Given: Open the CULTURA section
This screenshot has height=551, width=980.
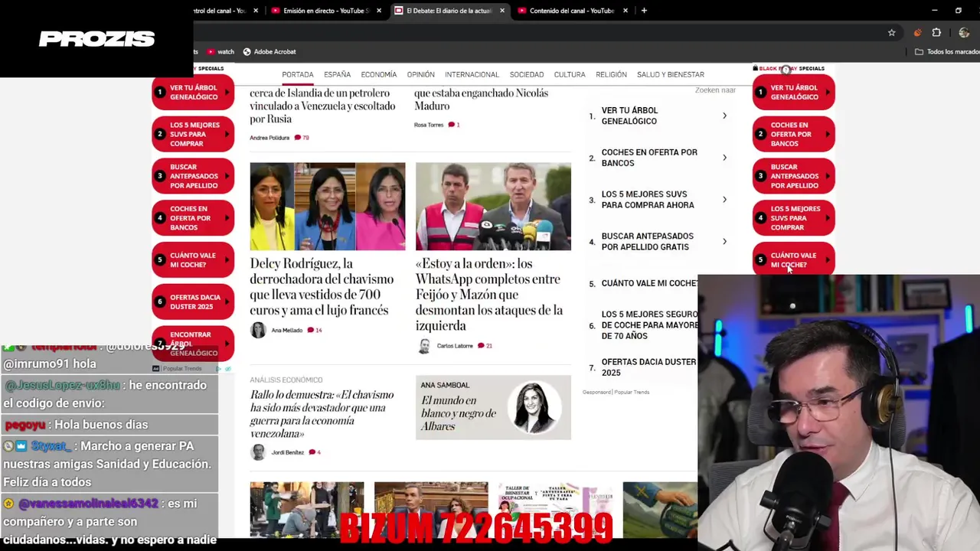Looking at the screenshot, I should click(570, 74).
